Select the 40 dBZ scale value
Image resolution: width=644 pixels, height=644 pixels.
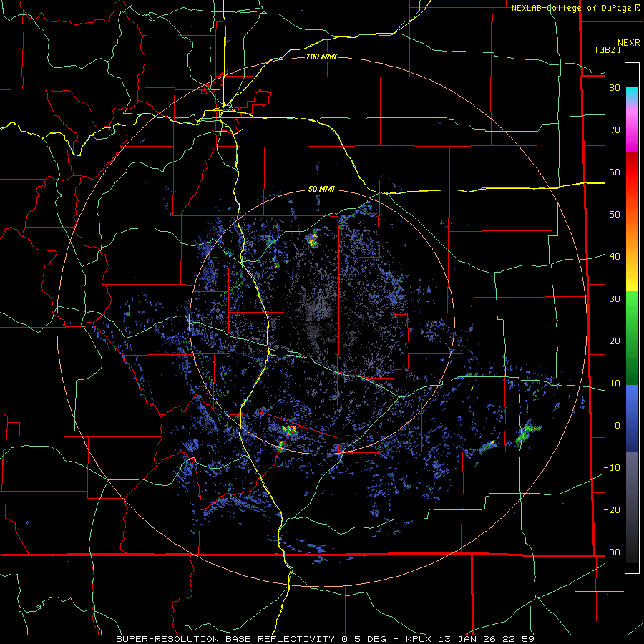[615, 256]
